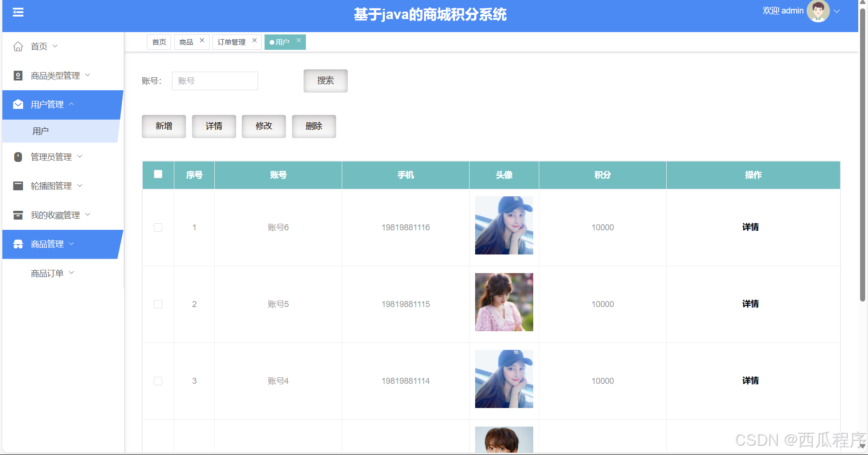Click the 账号 column header

click(278, 175)
